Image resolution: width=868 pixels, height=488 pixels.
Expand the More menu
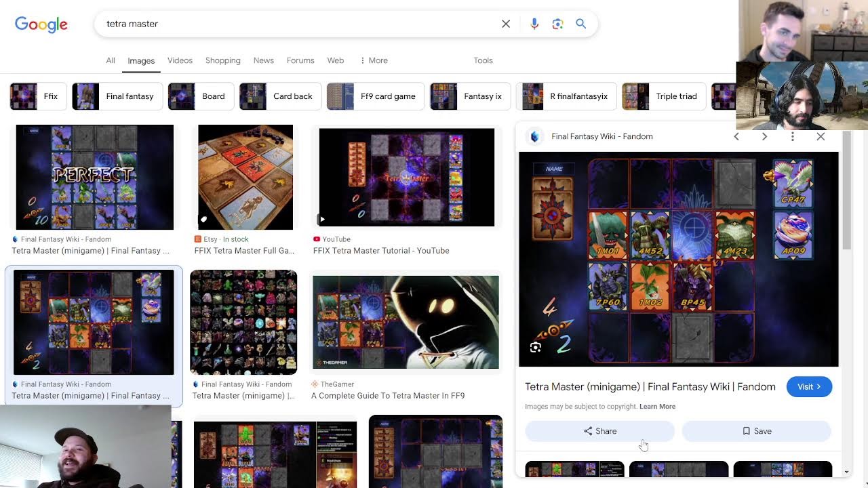(374, 60)
